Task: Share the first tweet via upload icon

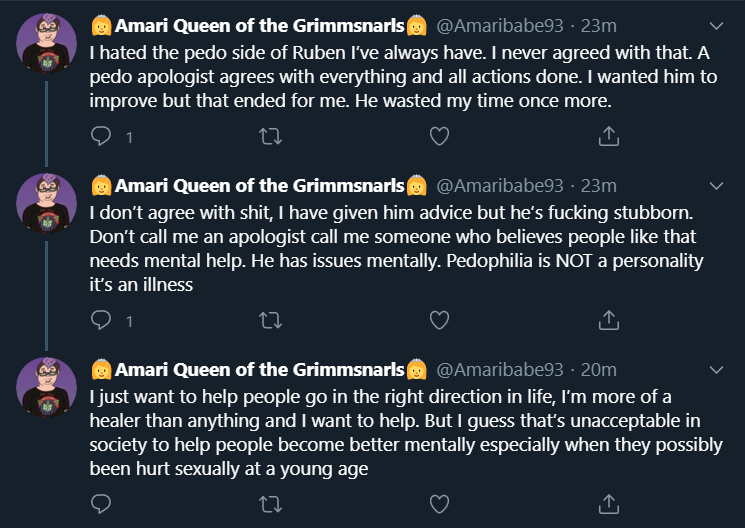Action: coord(609,136)
